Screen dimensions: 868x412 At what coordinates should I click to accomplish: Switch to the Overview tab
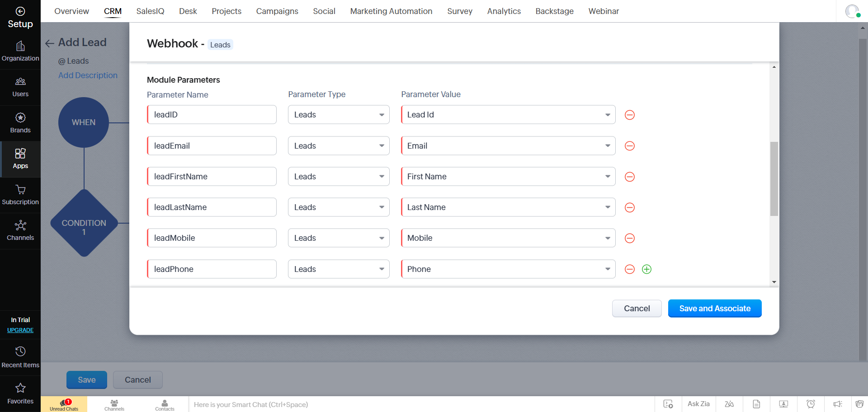tap(71, 11)
